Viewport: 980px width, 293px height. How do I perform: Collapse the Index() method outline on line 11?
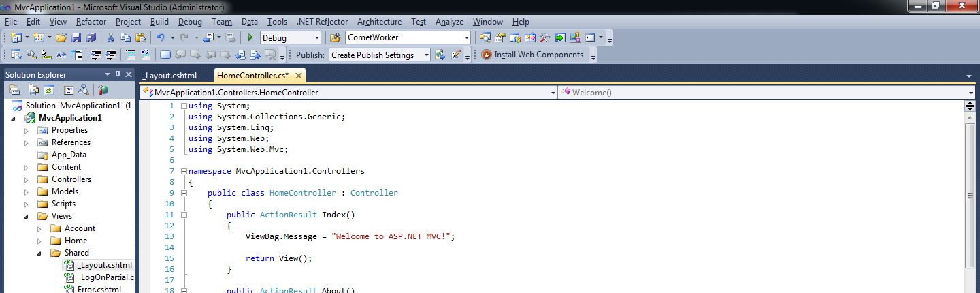click(x=184, y=215)
